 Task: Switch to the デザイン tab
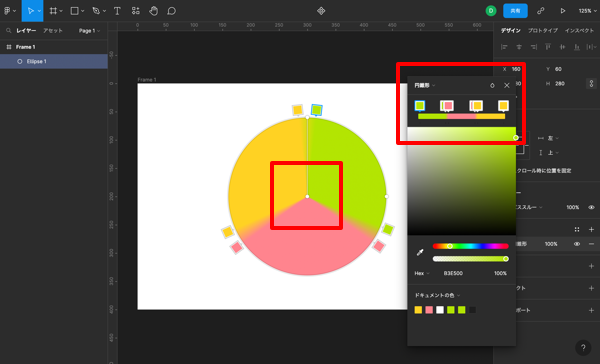(511, 31)
